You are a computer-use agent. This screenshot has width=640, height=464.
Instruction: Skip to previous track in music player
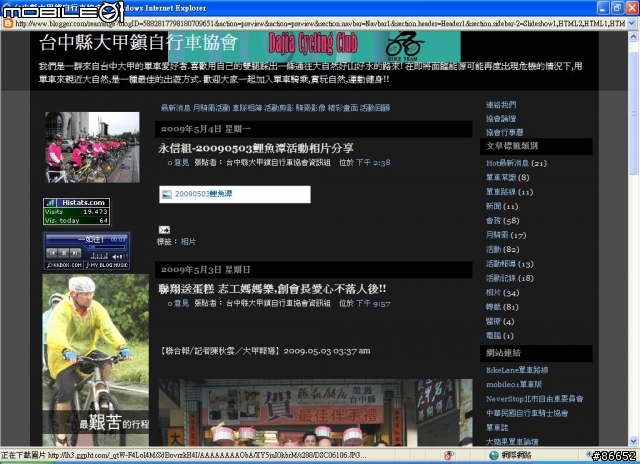coord(52,253)
